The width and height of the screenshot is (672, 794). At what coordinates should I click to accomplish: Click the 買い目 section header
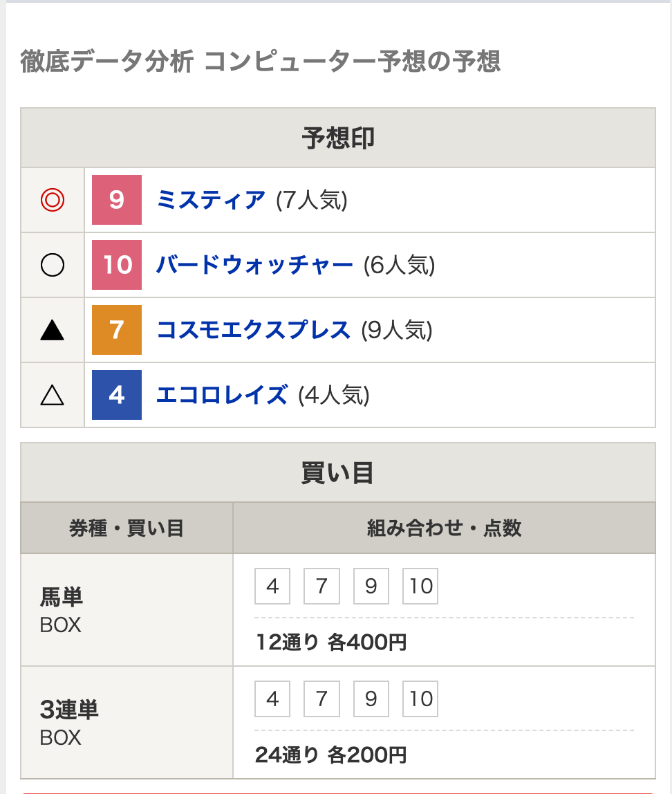(x=338, y=472)
